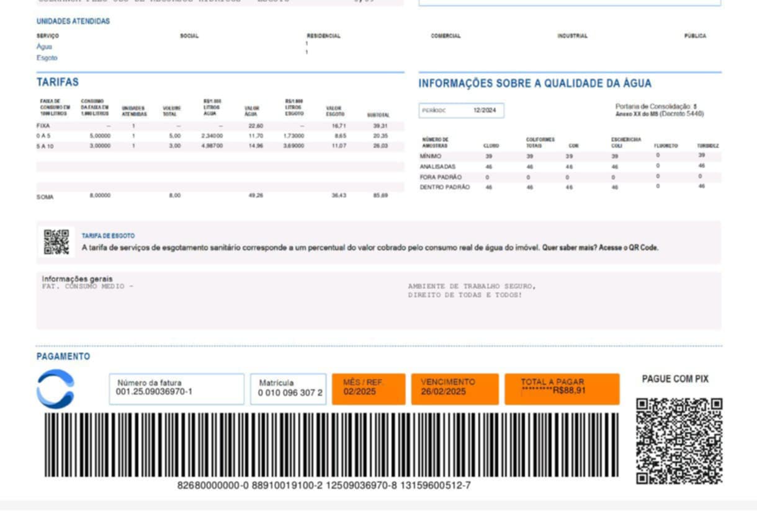The width and height of the screenshot is (757, 532).
Task: Click the Tarifa de Esgoto QR code
Action: [x=56, y=242]
